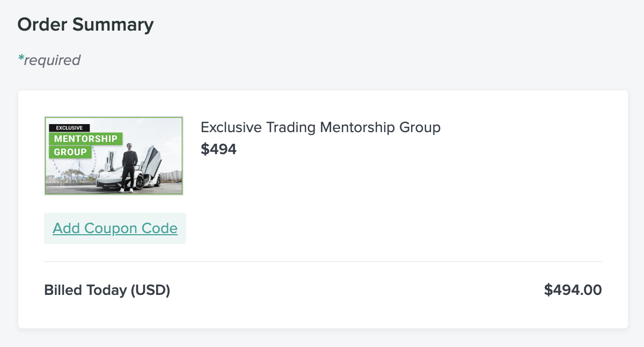
Task: Click the divider line above Billed Today
Action: point(323,262)
